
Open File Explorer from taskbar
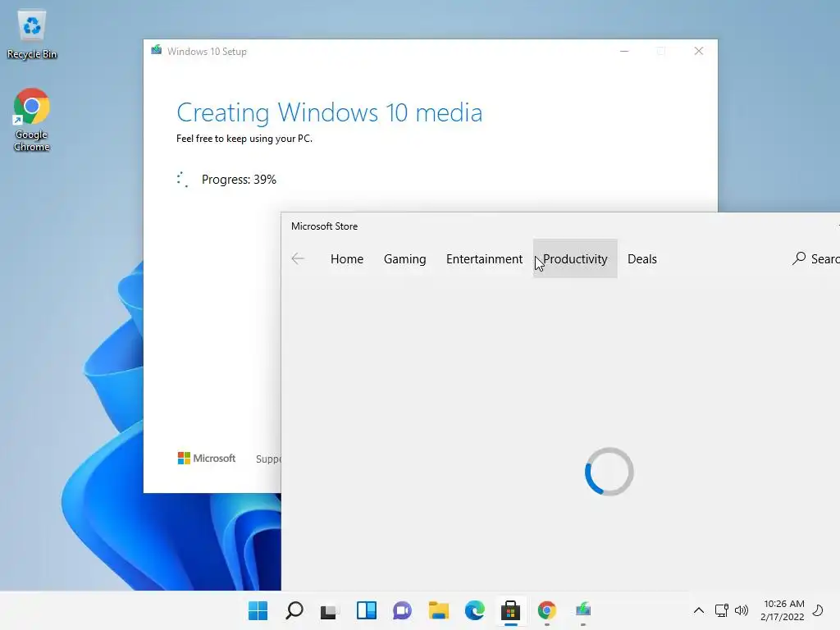439,610
